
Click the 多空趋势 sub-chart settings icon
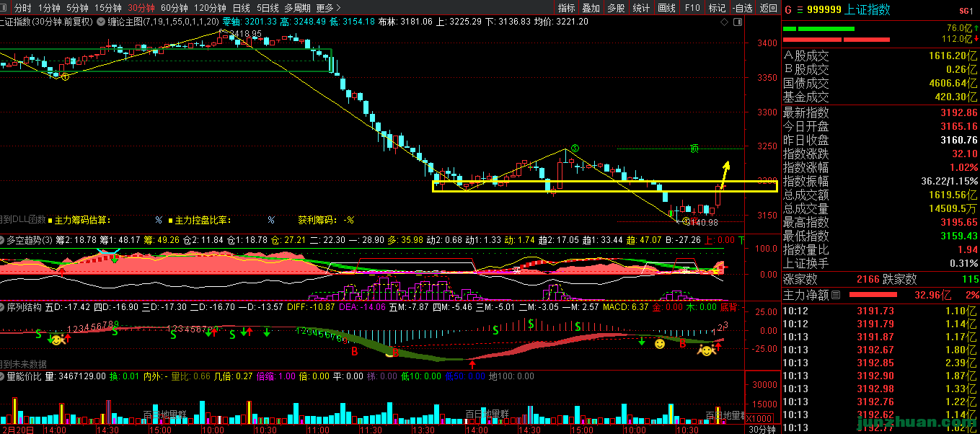pyautogui.click(x=3, y=239)
